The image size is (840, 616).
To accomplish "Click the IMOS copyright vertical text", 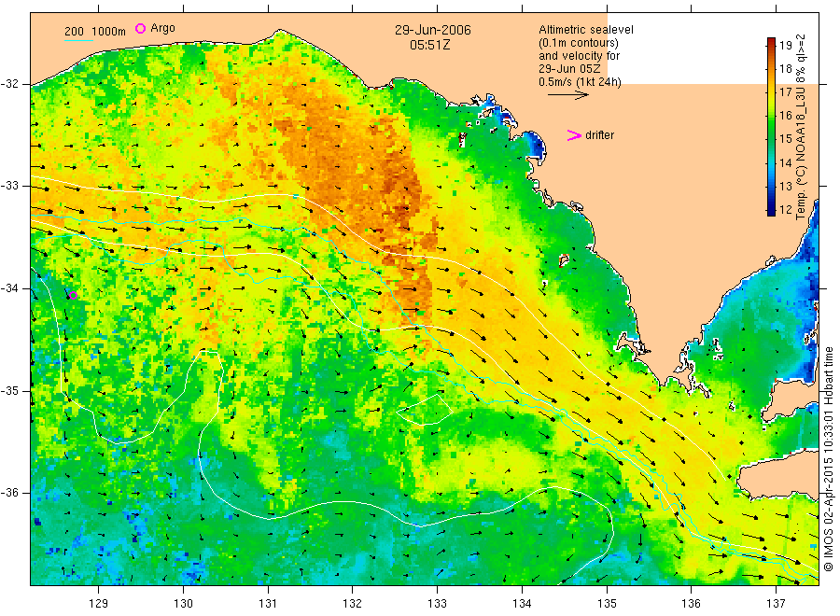I will (x=829, y=458).
